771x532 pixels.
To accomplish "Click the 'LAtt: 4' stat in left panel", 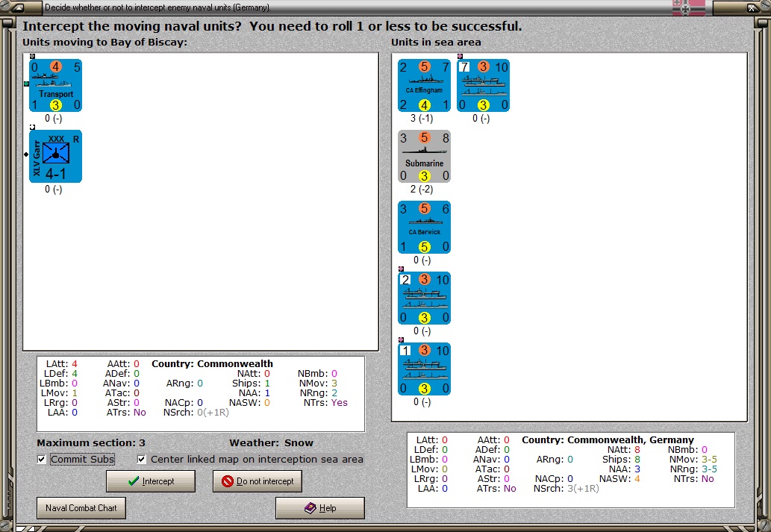I will (x=61, y=364).
